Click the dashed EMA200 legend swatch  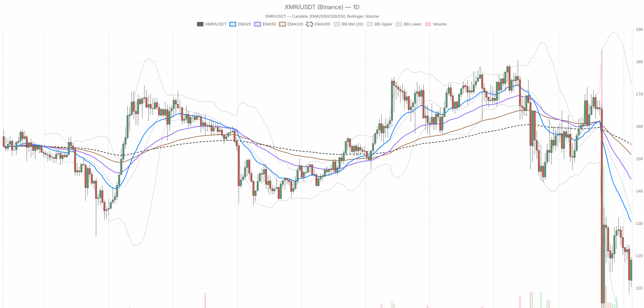point(310,24)
